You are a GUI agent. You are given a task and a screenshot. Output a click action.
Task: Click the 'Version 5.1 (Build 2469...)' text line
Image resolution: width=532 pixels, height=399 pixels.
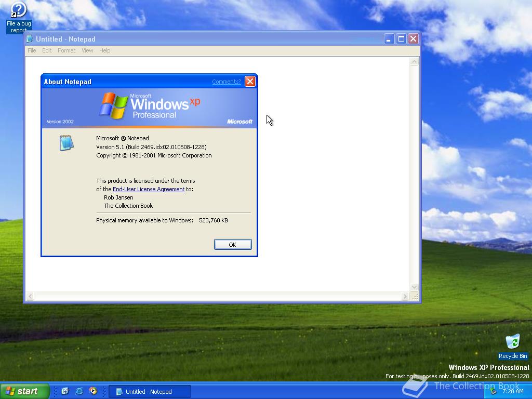(151, 147)
